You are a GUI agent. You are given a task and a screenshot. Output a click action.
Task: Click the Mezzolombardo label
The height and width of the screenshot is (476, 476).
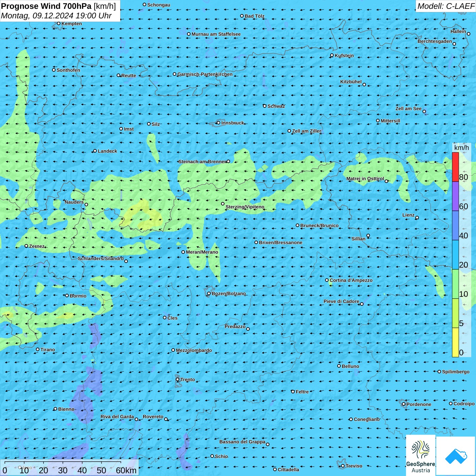(194, 350)
